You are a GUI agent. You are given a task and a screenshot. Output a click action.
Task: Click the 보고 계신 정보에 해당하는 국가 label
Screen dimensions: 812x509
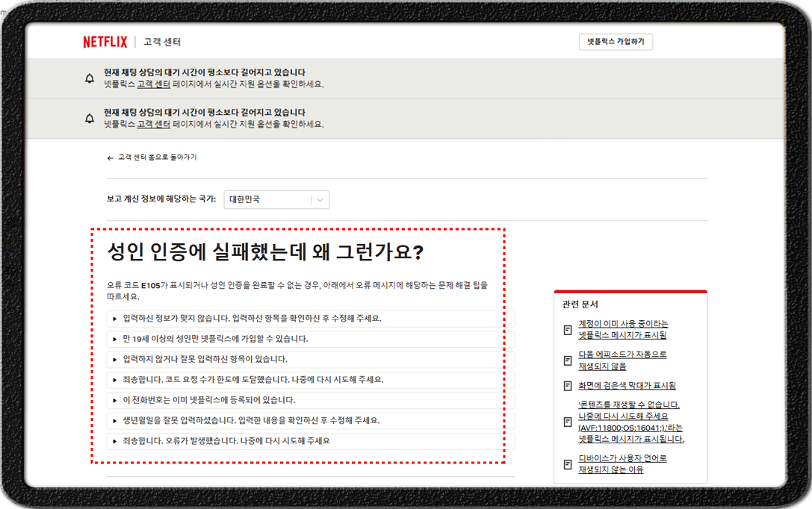coord(161,199)
